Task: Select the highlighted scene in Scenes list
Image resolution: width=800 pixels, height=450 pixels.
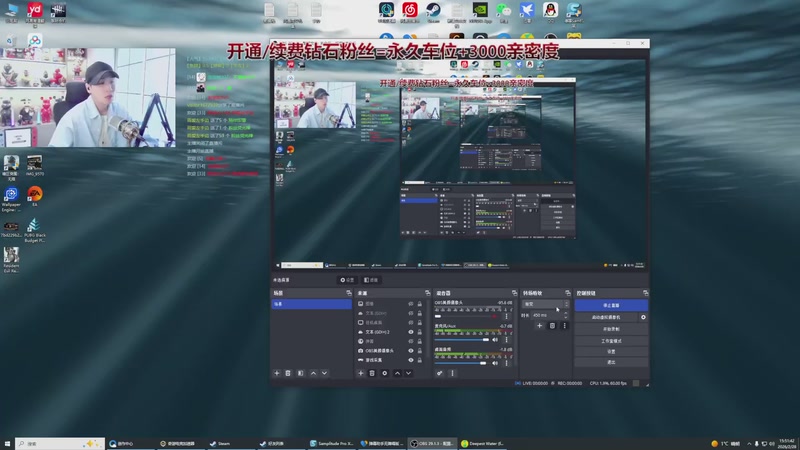Action: (x=311, y=304)
